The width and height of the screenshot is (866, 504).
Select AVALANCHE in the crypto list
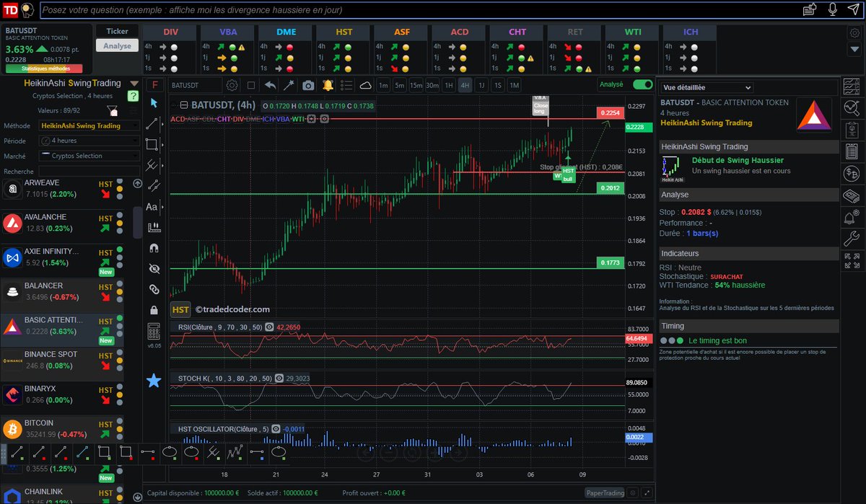pos(61,223)
